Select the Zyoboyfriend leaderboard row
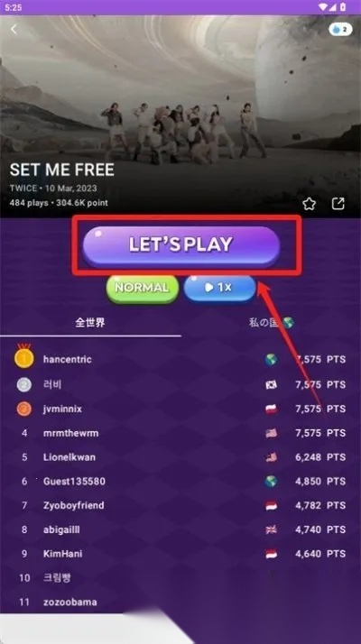The width and height of the screenshot is (361, 644). 180,506
